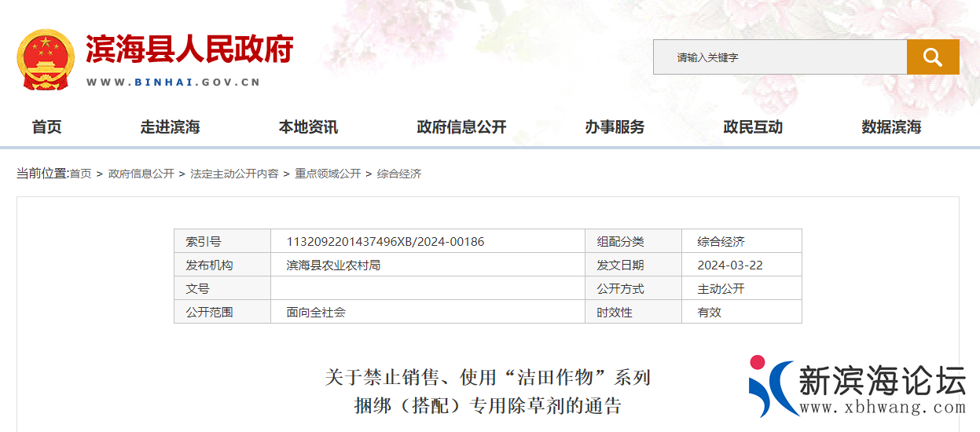The image size is (980, 432).
Task: Select index number 1132092201437496XB/2024-00186
Action: (x=428, y=241)
